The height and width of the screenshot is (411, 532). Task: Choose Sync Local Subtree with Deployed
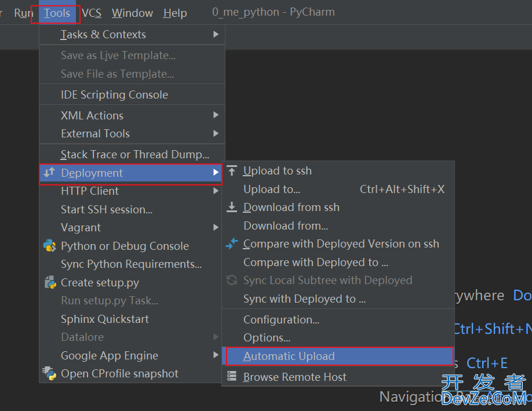coord(338,281)
